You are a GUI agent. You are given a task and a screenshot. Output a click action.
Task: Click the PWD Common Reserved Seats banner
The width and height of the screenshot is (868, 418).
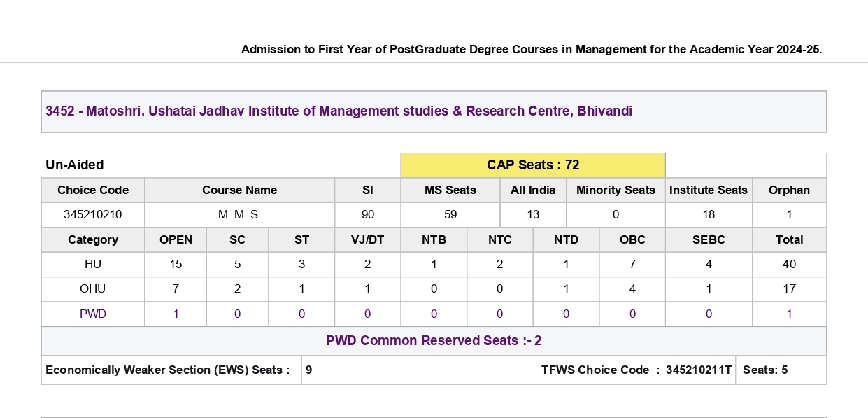tap(434, 341)
